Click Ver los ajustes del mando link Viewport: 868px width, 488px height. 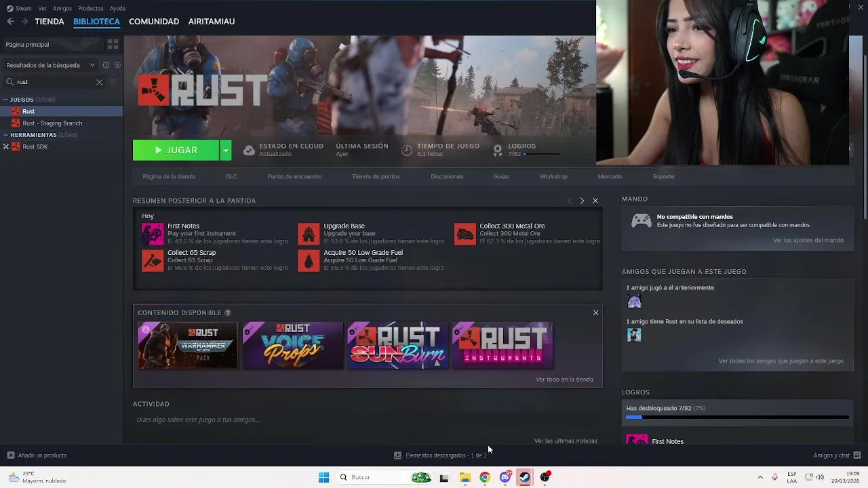[808, 240]
